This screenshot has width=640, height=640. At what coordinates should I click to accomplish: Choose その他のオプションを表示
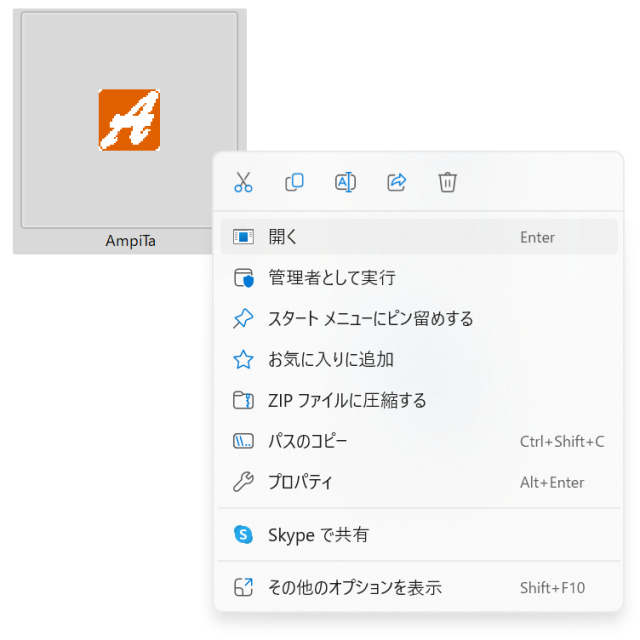tap(419, 588)
